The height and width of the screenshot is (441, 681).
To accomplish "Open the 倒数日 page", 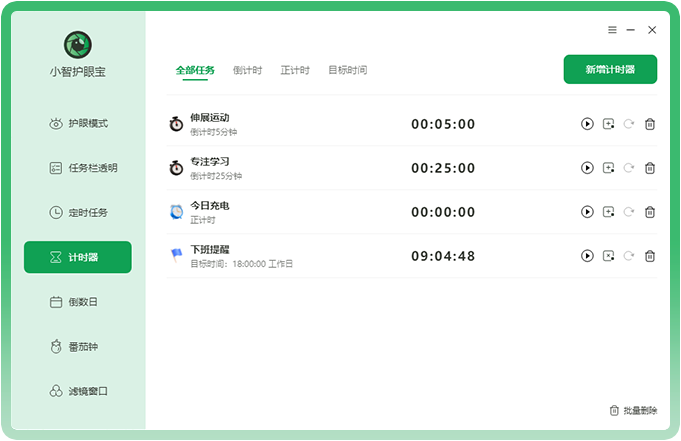I will [x=78, y=302].
